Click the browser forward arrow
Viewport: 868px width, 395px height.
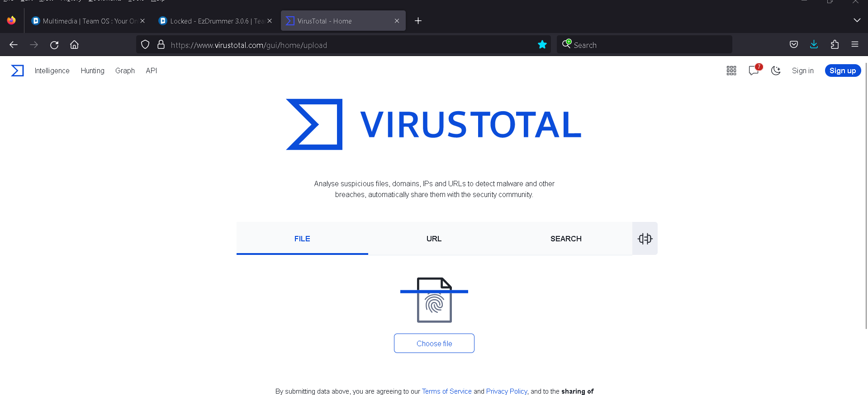[x=34, y=45]
